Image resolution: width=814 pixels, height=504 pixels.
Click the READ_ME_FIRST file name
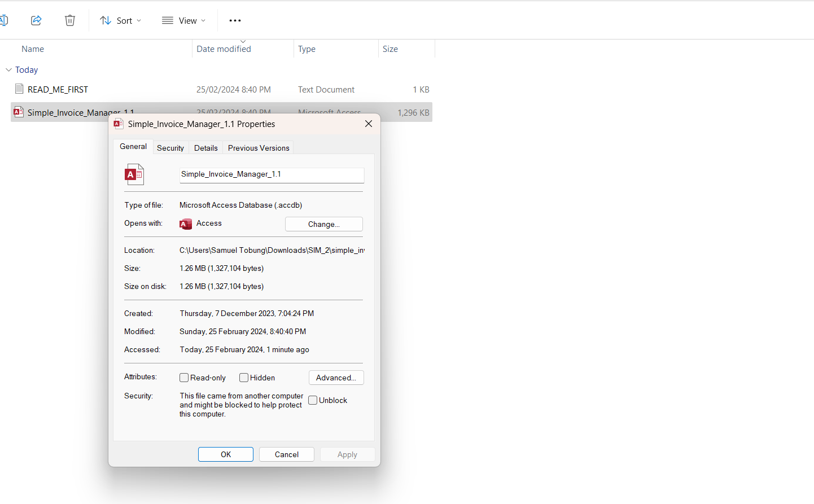pyautogui.click(x=58, y=90)
